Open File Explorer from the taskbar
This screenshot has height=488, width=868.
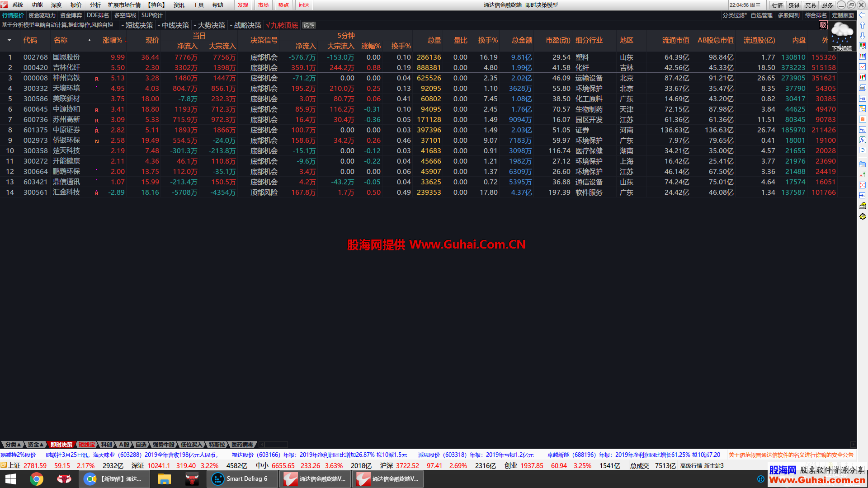[164, 479]
